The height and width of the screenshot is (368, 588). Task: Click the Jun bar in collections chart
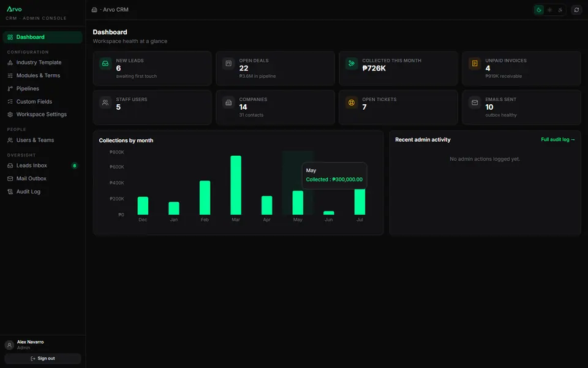(329, 213)
